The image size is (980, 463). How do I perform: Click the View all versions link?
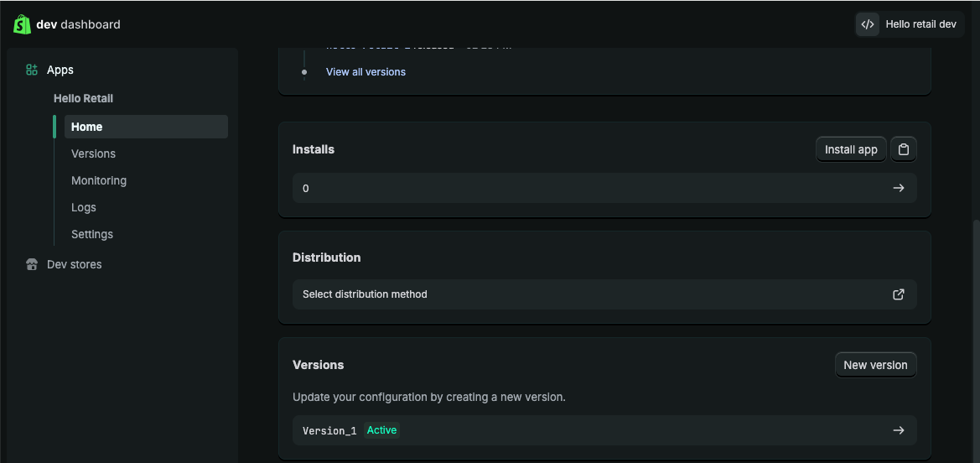tap(366, 72)
